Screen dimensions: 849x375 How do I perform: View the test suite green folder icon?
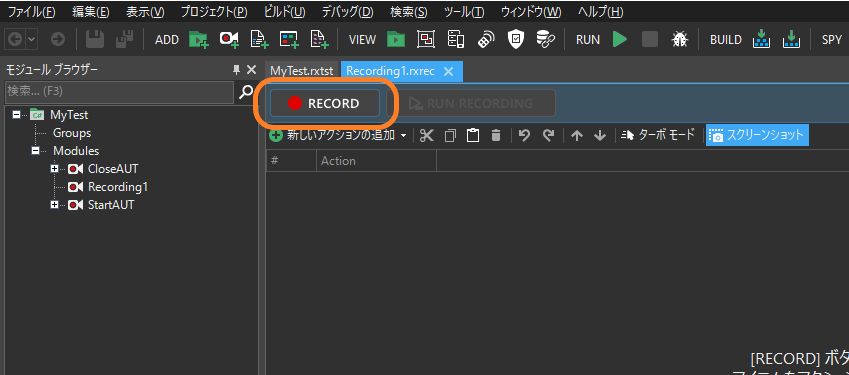(396, 39)
